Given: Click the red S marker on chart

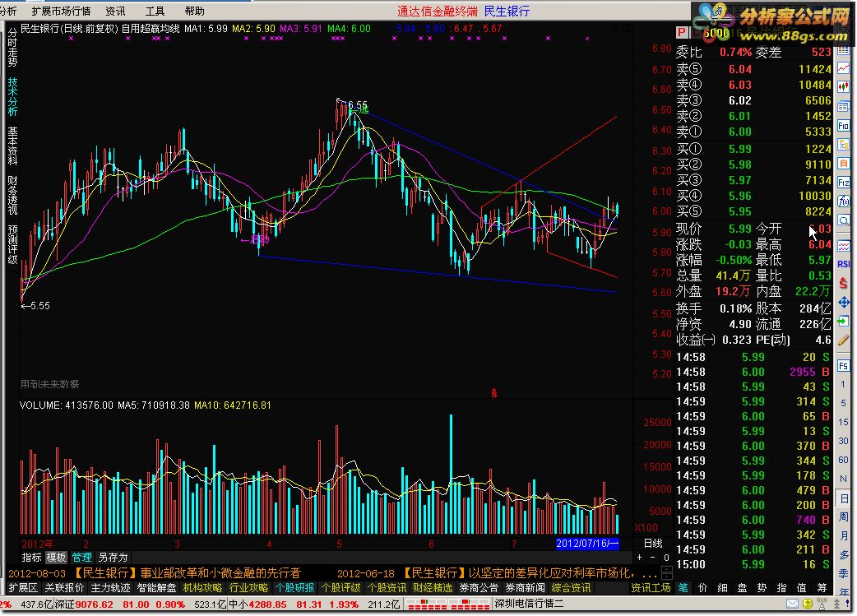Looking at the screenshot, I should pyautogui.click(x=493, y=393).
